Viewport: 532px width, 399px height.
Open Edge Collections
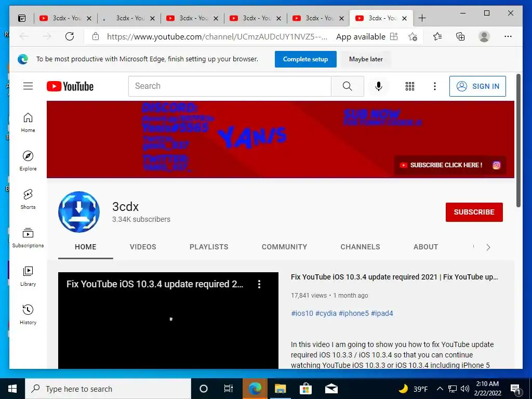[460, 36]
